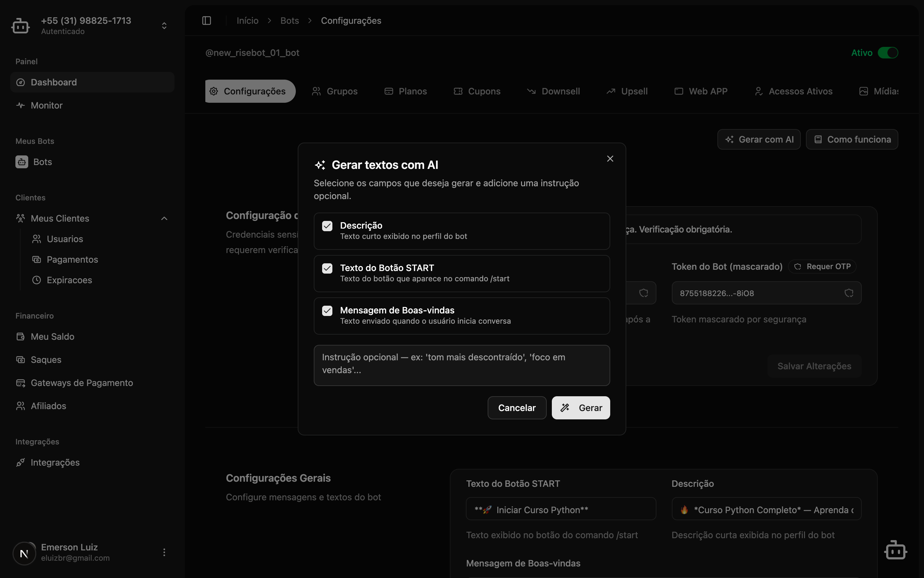
Task: Open Monitor in the sidebar
Action: click(92, 105)
